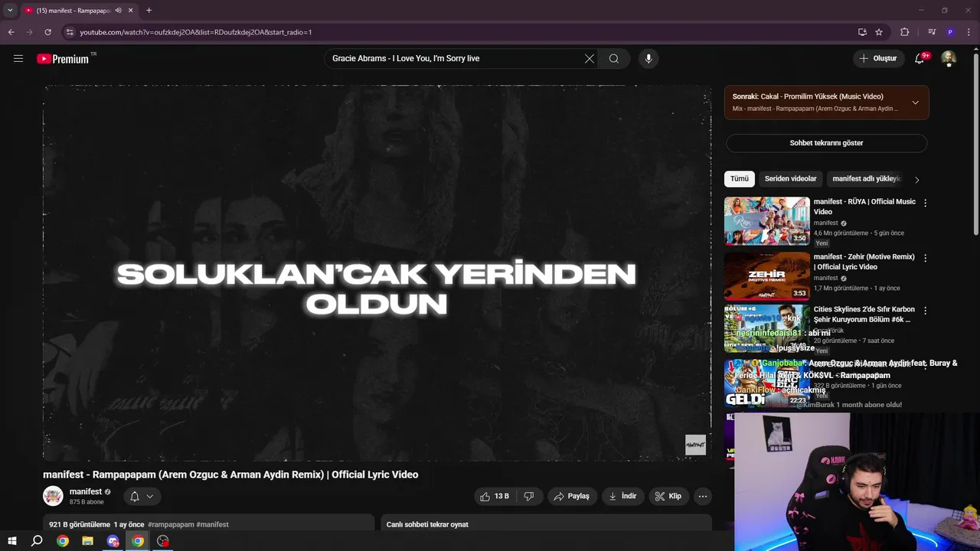The height and width of the screenshot is (551, 980).
Task: Open the tab search dropdown arrow
Action: click(x=10, y=11)
